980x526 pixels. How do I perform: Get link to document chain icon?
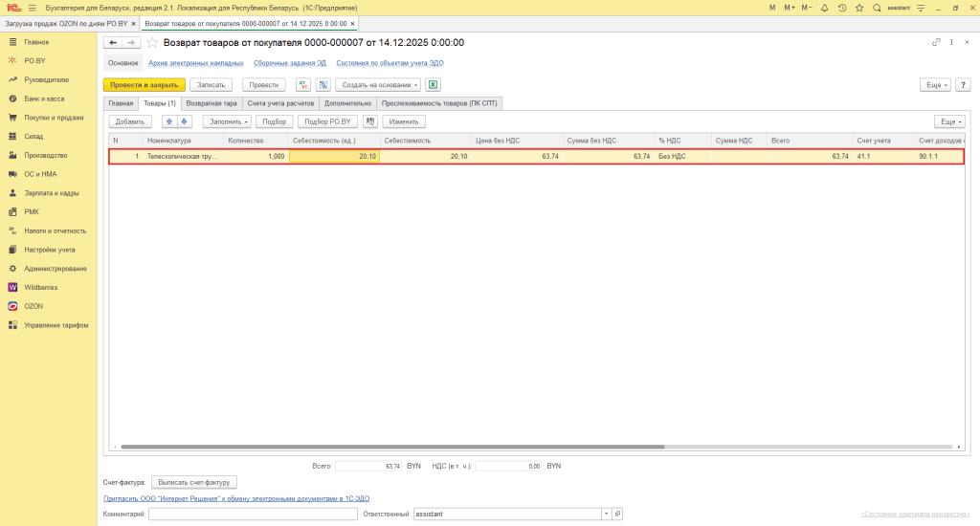(936, 42)
